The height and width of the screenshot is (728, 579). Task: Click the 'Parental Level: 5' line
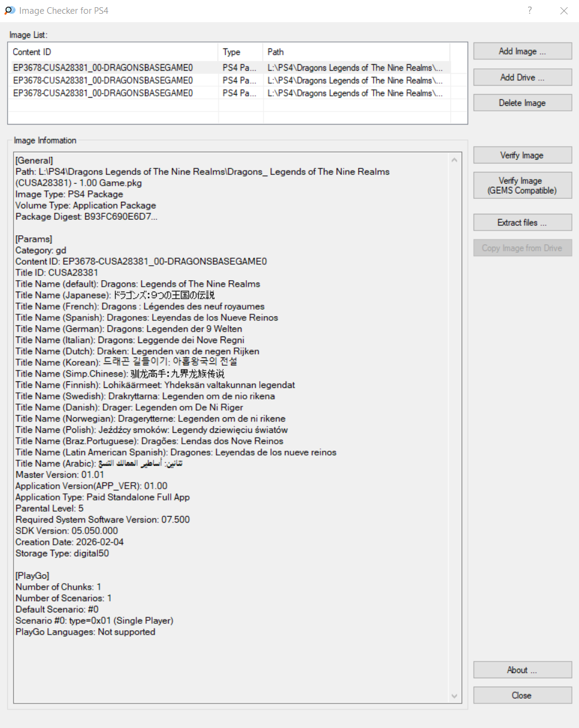(x=49, y=508)
